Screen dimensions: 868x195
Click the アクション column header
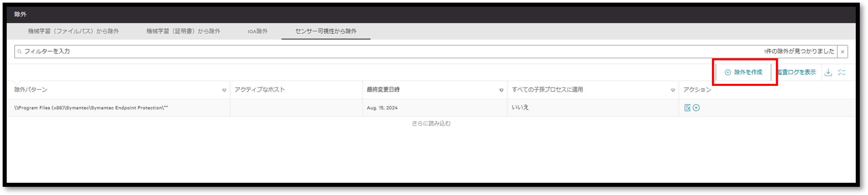pyautogui.click(x=697, y=89)
